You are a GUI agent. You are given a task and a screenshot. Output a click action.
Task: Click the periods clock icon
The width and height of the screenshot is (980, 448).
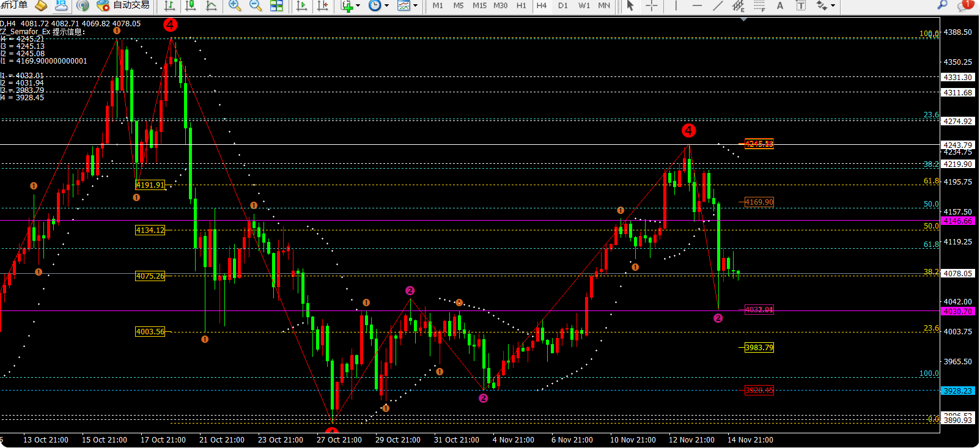click(x=375, y=6)
